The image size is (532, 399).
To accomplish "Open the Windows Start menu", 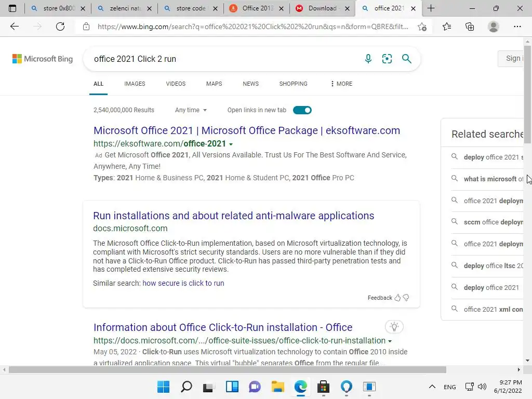I will [163, 387].
